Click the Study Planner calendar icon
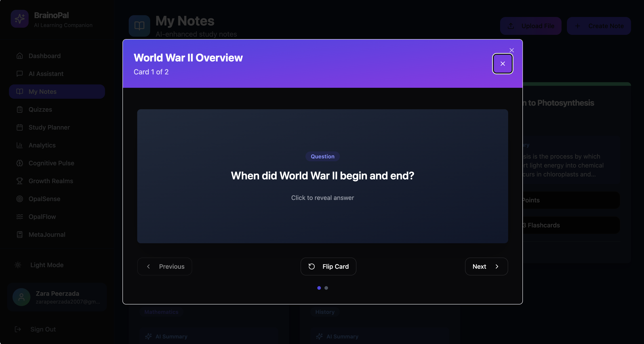This screenshot has width=644, height=344. pyautogui.click(x=19, y=127)
